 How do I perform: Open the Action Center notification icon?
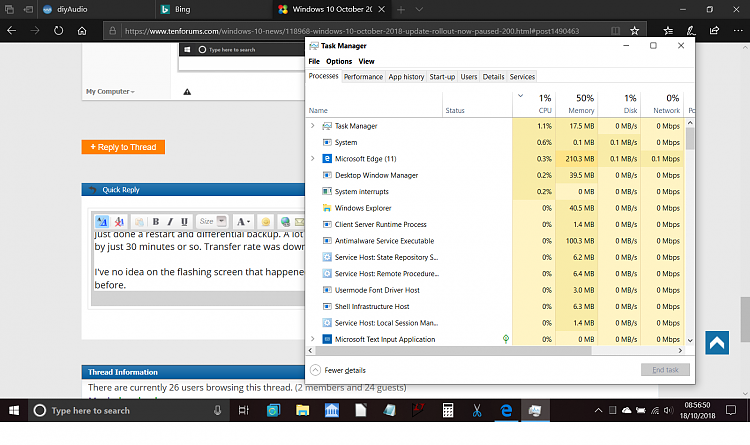click(x=731, y=411)
